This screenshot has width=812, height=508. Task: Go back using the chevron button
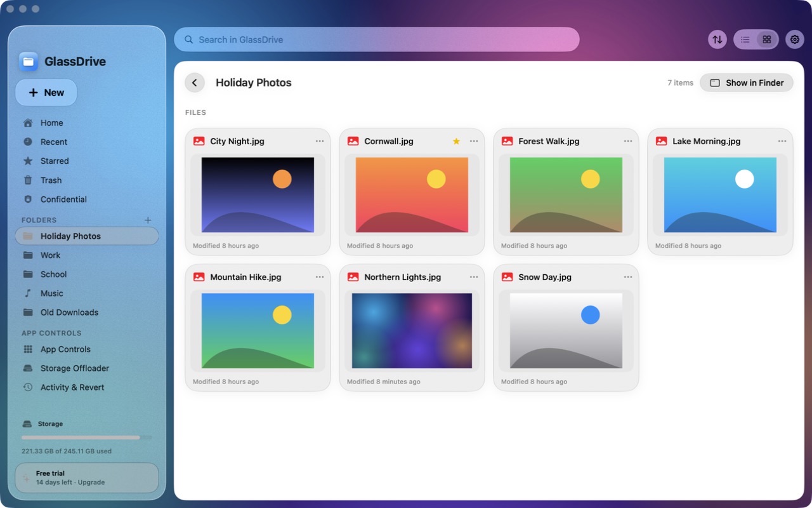click(x=195, y=83)
